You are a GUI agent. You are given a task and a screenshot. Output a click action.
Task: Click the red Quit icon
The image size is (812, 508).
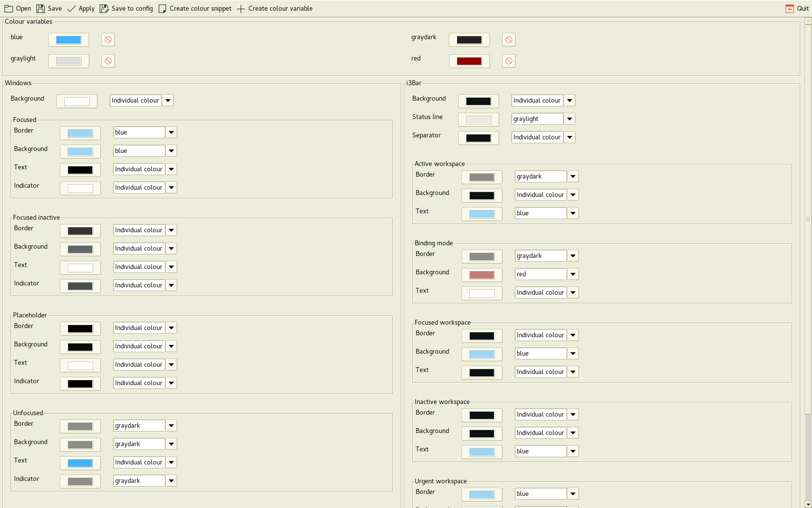point(789,9)
